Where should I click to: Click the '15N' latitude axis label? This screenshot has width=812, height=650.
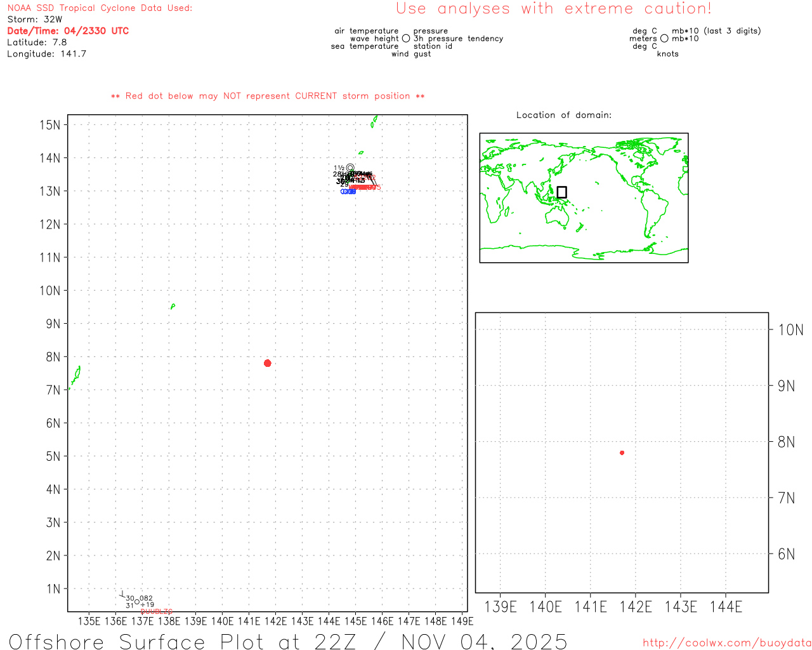pos(49,124)
